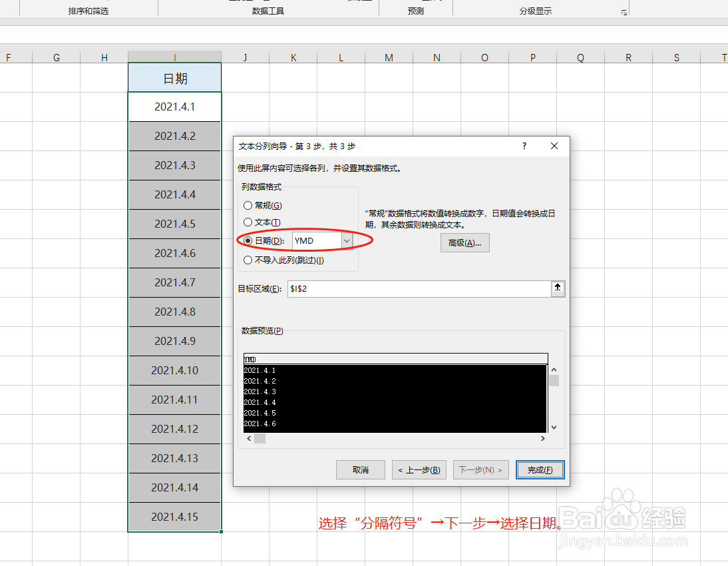Viewport: 728px width, 566px height.
Task: Select column G header
Action: [x=56, y=57]
